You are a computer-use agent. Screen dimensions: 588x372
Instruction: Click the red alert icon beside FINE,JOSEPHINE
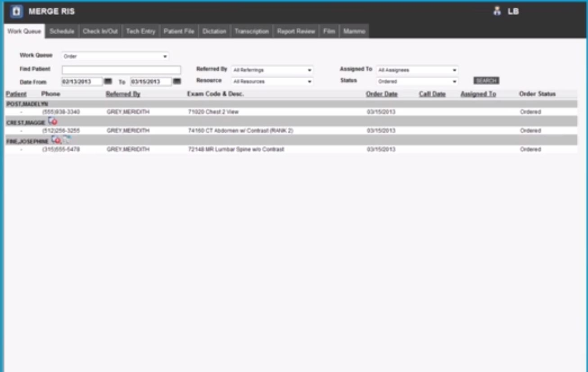56,140
